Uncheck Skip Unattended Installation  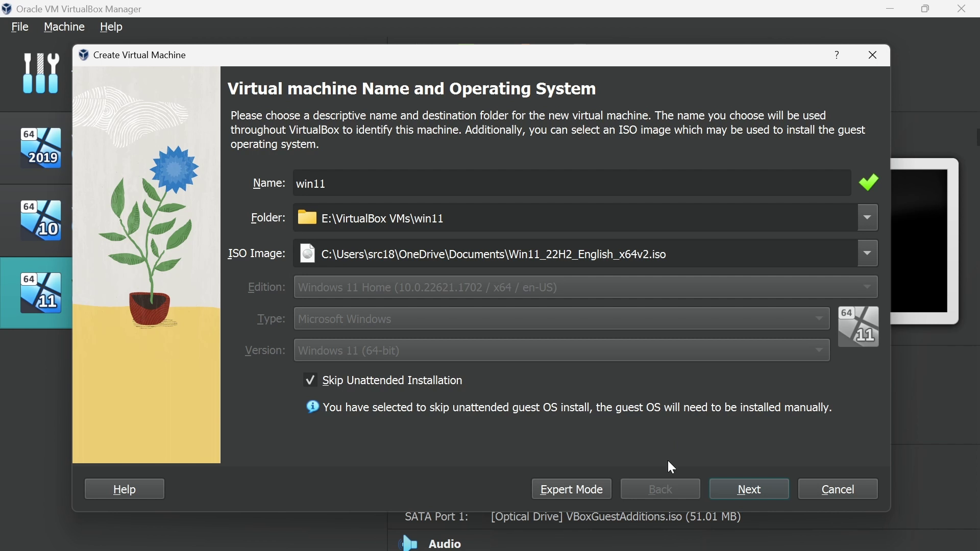(x=310, y=381)
